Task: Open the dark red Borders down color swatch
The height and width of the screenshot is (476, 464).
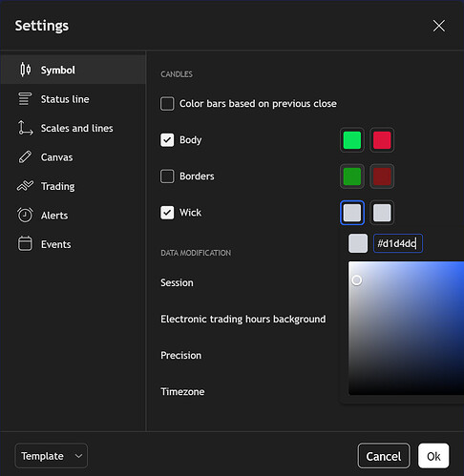Action: tap(382, 176)
